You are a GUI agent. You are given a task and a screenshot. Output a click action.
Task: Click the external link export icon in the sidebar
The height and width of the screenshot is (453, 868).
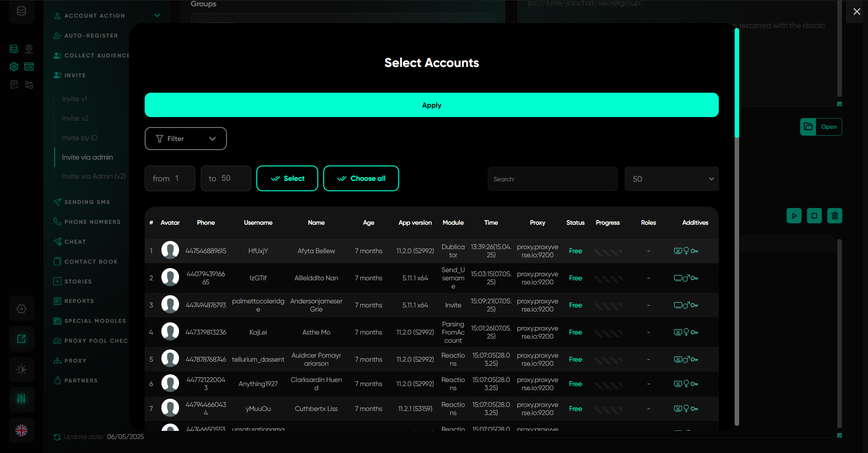(x=21, y=339)
